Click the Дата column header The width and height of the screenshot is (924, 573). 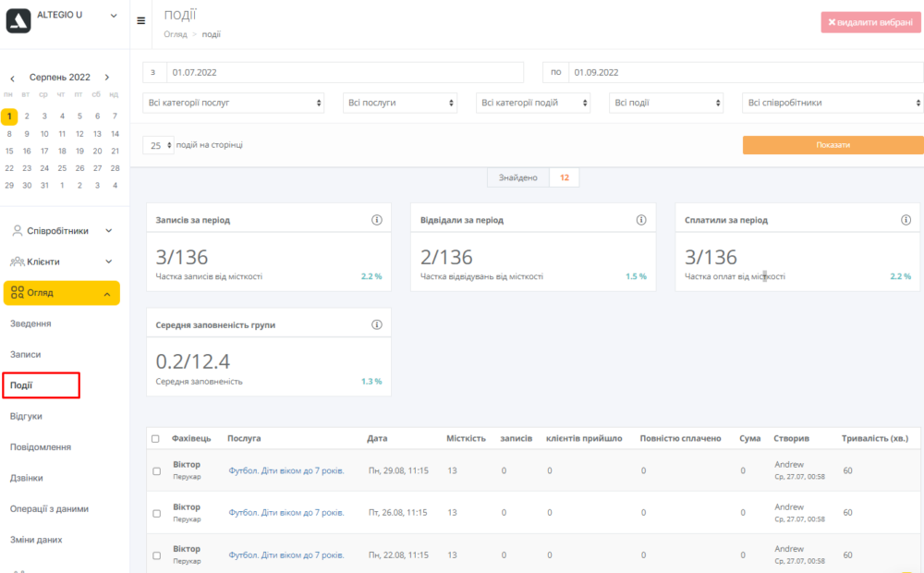coord(377,439)
